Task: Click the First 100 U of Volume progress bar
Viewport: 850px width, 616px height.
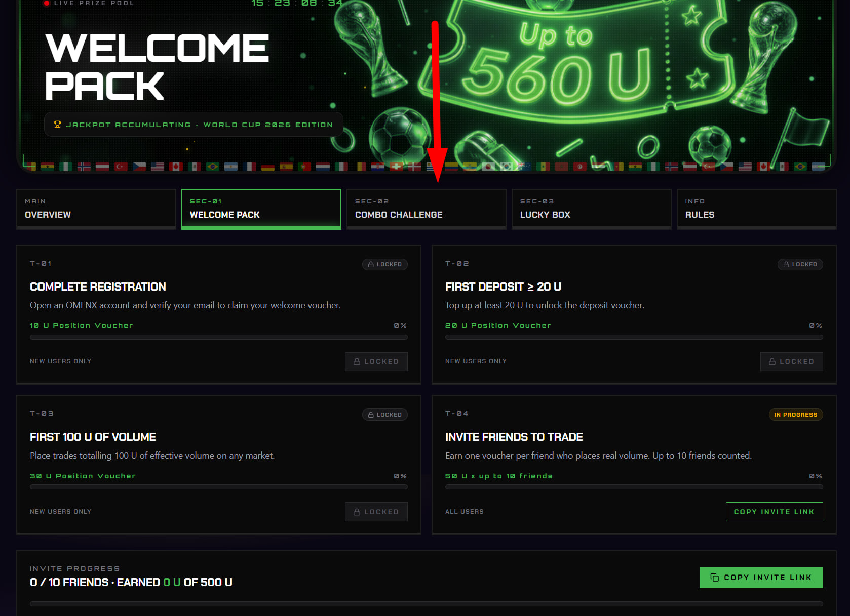Action: [x=219, y=487]
